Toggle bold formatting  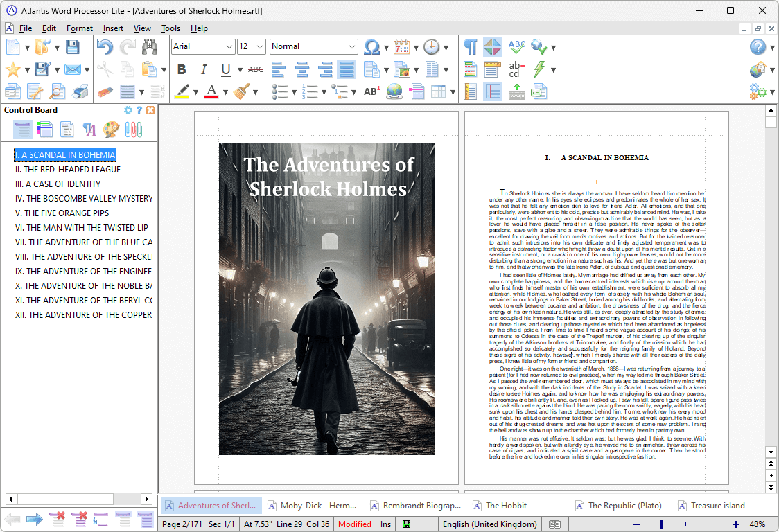(x=181, y=69)
